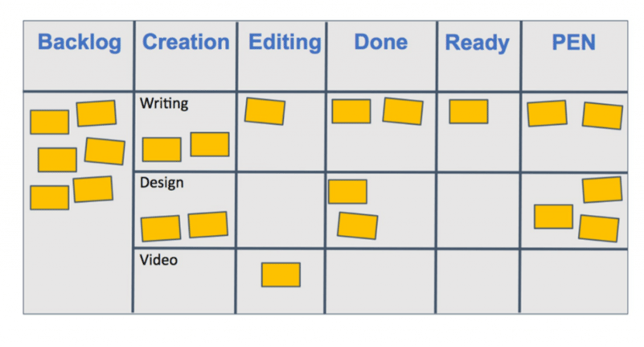The height and width of the screenshot is (347, 644).
Task: Pick the tilted lower card in Design Done cell
Action: [x=357, y=225]
